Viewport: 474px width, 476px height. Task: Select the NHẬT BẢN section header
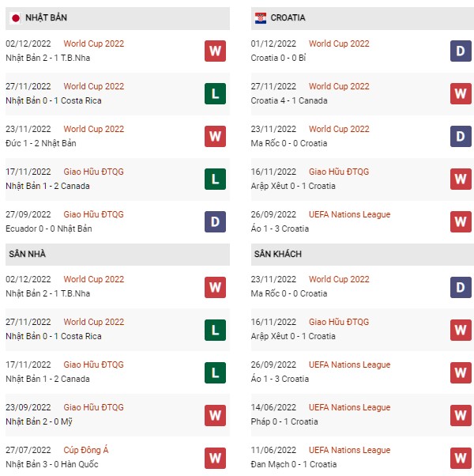[118, 18]
